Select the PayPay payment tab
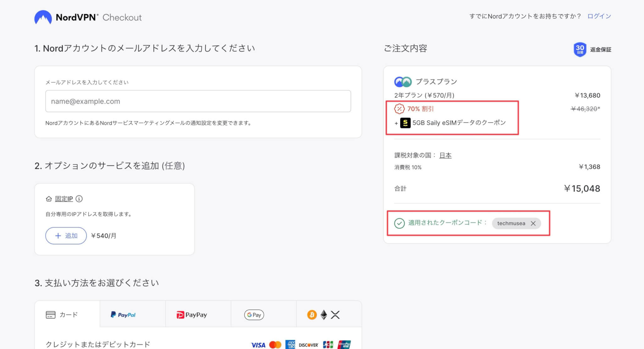 click(x=198, y=314)
